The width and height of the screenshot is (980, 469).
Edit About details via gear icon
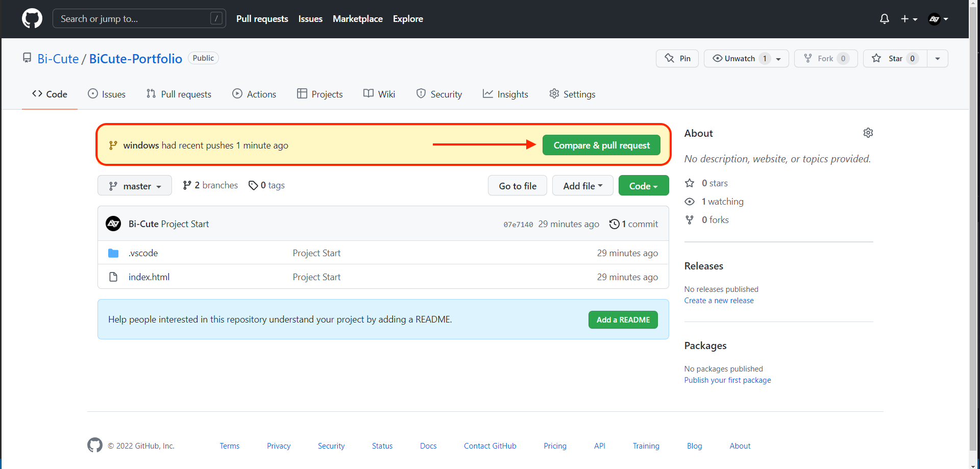[x=868, y=133]
